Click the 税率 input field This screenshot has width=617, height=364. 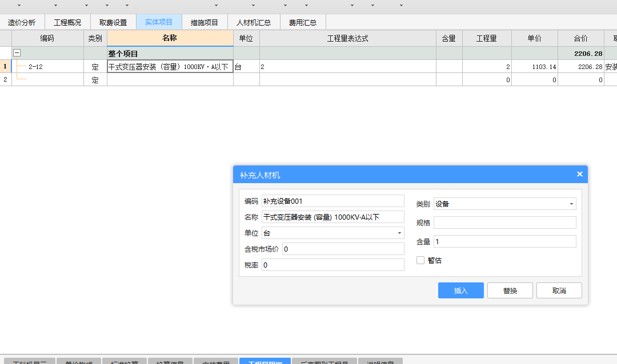(x=333, y=265)
